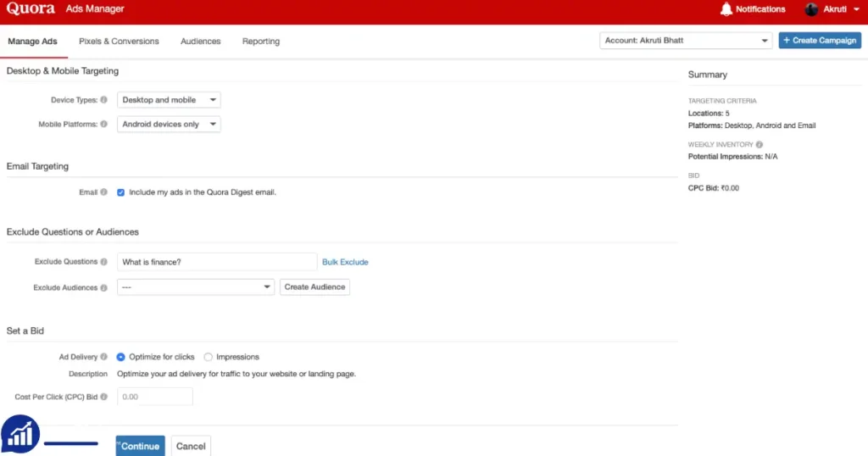Viewport: 868px width, 456px height.
Task: Expand Akruti user menu arrow
Action: click(x=856, y=9)
